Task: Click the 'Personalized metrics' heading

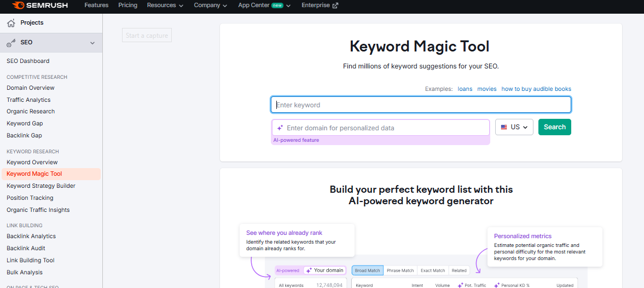Action: pos(523,236)
